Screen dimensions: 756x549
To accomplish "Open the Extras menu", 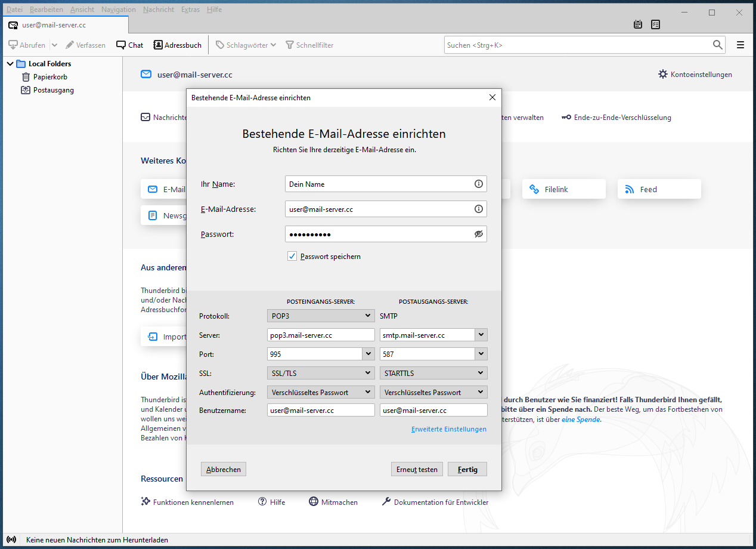I will point(190,10).
